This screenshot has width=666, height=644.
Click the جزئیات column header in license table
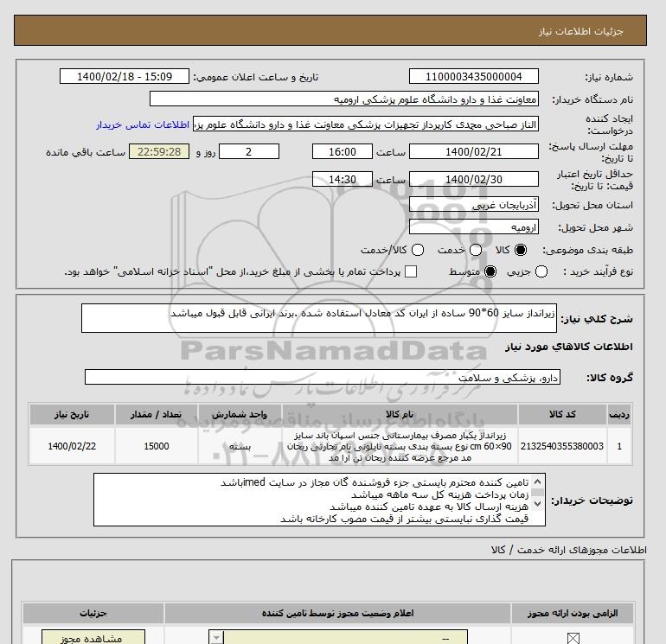93,613
